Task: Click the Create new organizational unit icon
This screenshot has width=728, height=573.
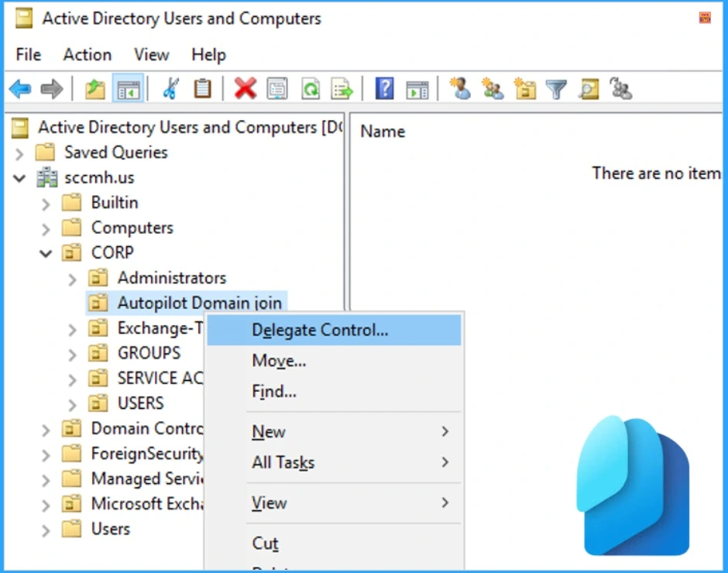Action: click(x=524, y=88)
